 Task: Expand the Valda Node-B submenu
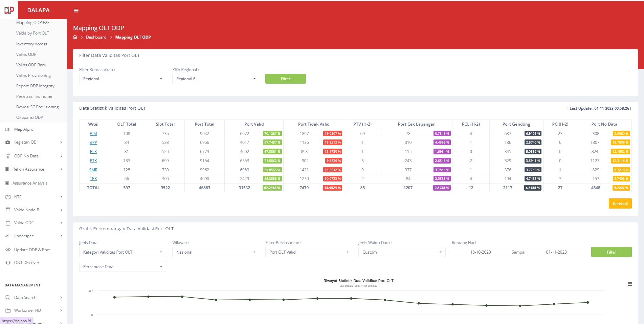pyautogui.click(x=34, y=210)
